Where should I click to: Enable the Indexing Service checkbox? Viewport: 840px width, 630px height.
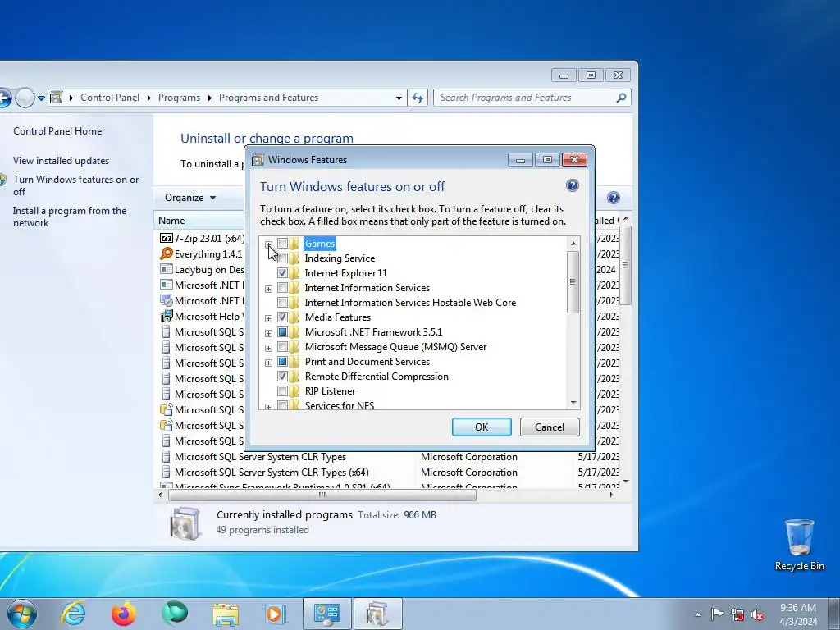(282, 258)
